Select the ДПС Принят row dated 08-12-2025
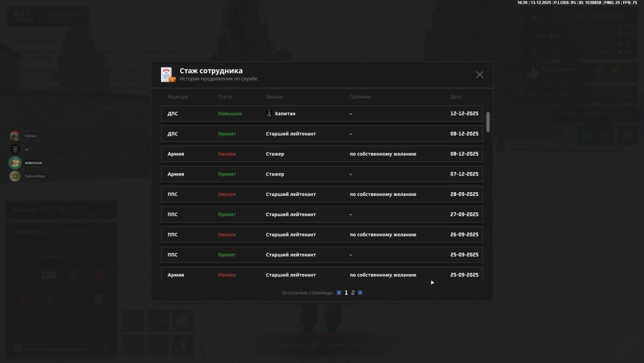The width and height of the screenshot is (644, 363). pyautogui.click(x=321, y=134)
